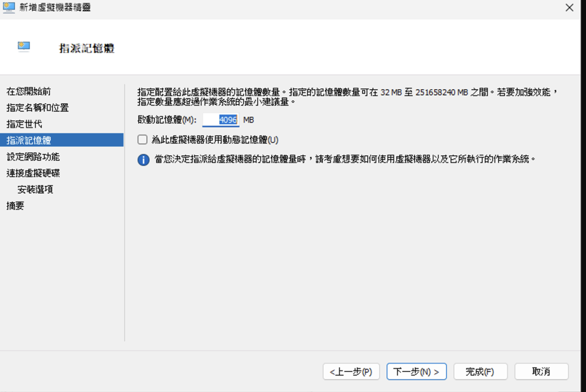This screenshot has width=586, height=392.
Task: Click the 啟動記憶體 input field
Action: 221,120
